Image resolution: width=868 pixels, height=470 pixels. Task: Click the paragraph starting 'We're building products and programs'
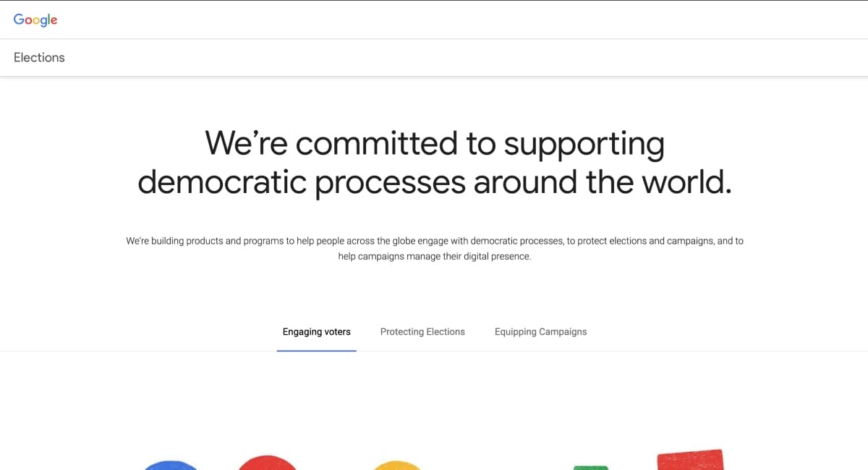pos(435,249)
